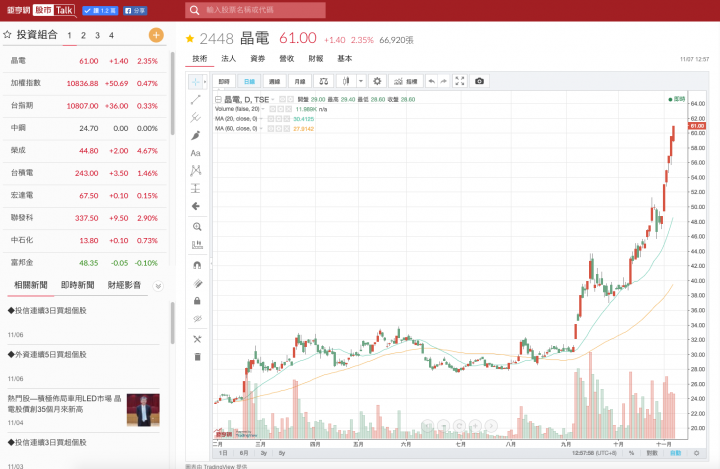The image size is (720, 469).
Task: Click the back arrow in drawing toolbar
Action: tap(196, 206)
